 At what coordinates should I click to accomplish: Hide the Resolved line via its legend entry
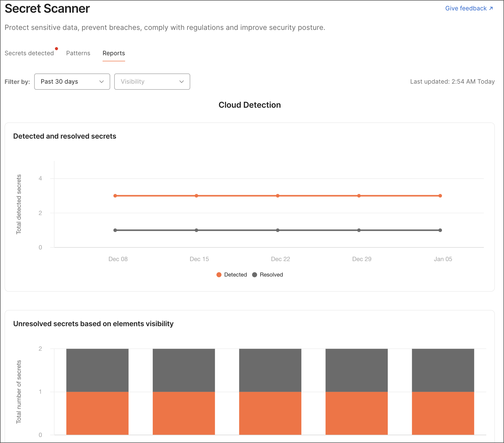(x=267, y=274)
